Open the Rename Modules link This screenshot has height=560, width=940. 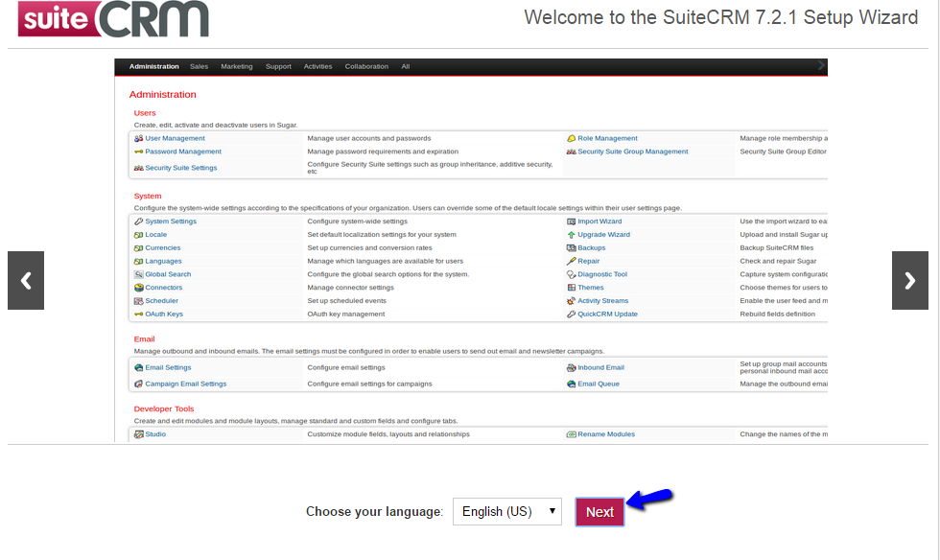tap(606, 434)
